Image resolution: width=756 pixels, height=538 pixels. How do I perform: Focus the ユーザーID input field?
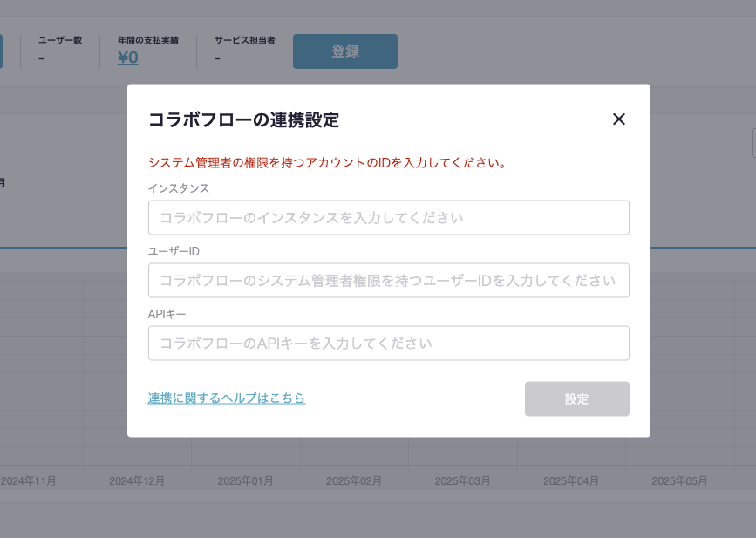click(388, 281)
